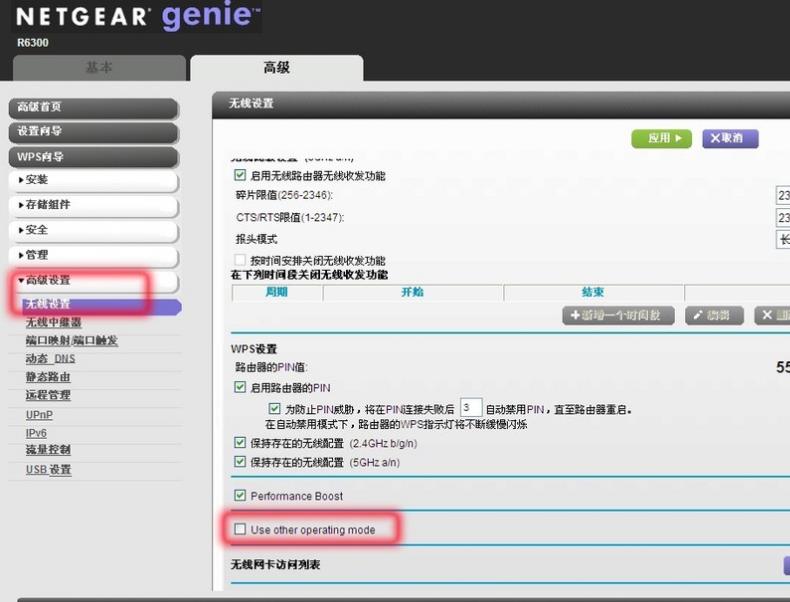Screen dimensions: 790x602
Task: Click the X取消 (Cancel) button
Action: click(730, 139)
